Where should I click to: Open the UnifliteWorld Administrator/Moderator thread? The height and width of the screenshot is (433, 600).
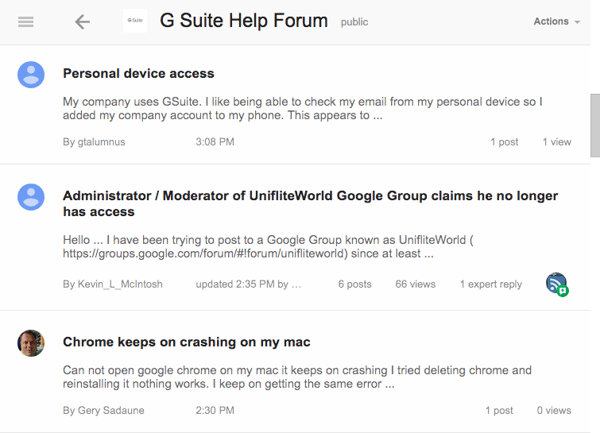(310, 203)
